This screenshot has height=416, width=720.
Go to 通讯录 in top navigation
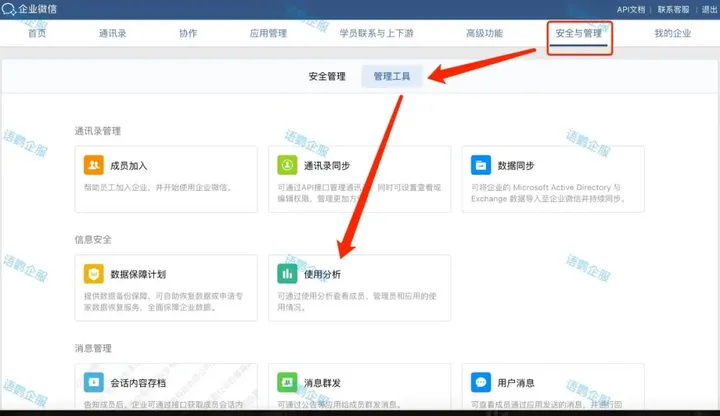click(113, 34)
